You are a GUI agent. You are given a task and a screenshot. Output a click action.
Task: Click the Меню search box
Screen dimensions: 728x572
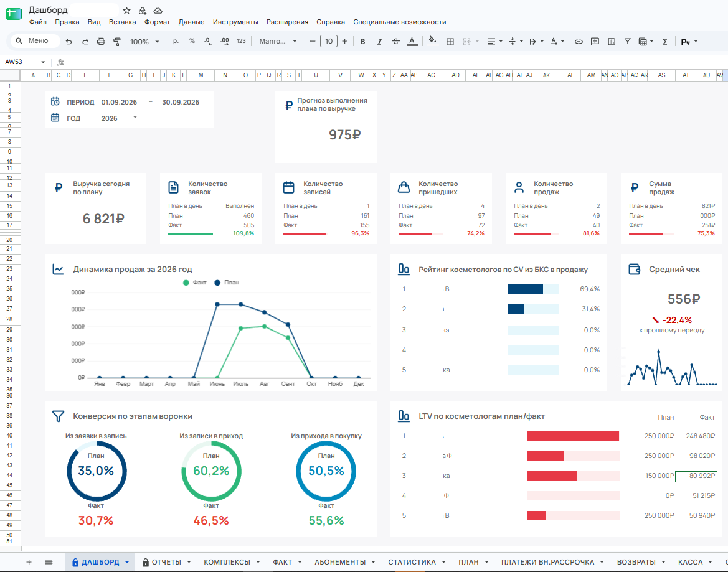point(35,41)
